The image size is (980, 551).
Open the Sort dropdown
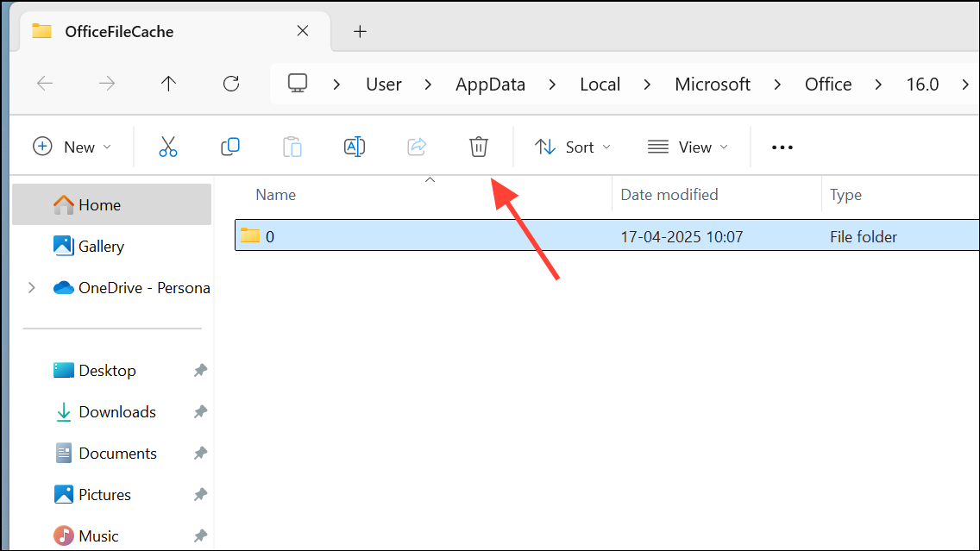coord(572,147)
